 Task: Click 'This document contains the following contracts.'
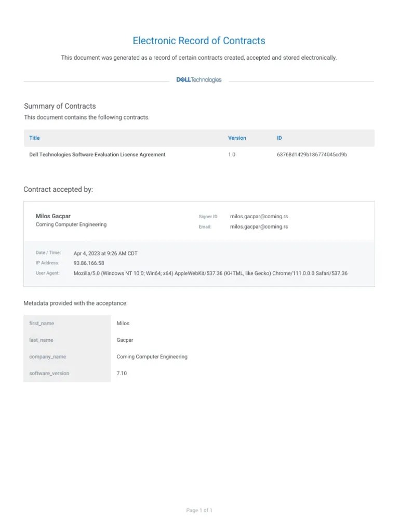87,117
